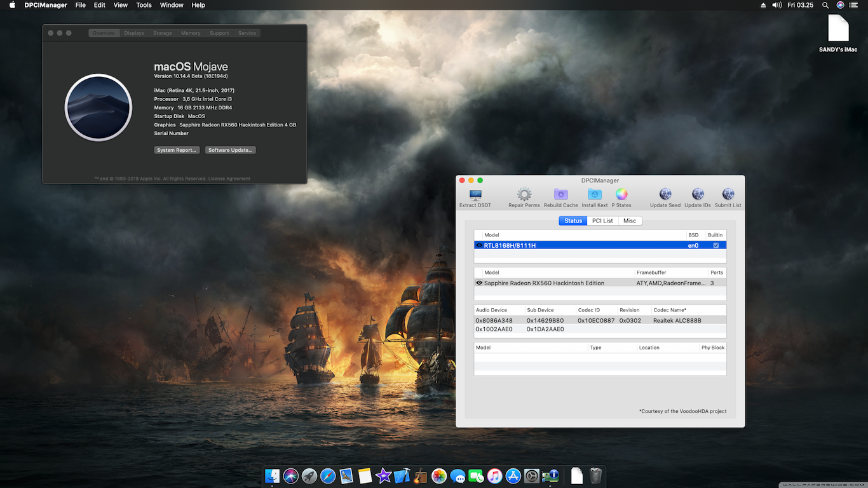Select Sapphire Radeon RX560 Hackintosh Edition row
The image size is (868, 488).
click(600, 283)
